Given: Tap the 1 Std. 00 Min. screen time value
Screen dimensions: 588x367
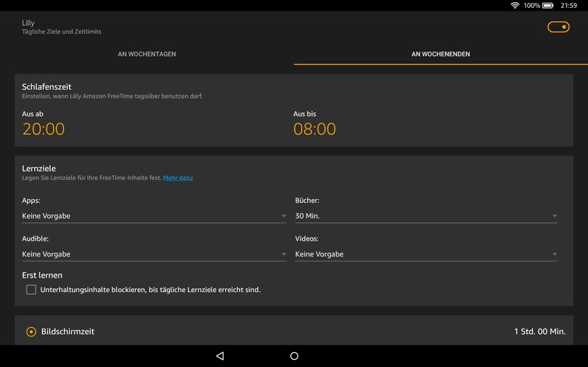Looking at the screenshot, I should [x=539, y=331].
